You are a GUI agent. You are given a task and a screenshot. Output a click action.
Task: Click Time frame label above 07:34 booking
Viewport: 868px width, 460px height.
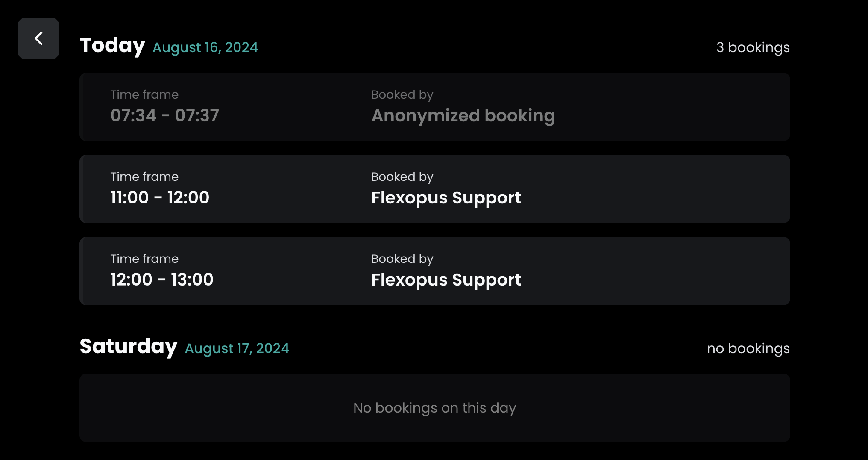click(144, 94)
